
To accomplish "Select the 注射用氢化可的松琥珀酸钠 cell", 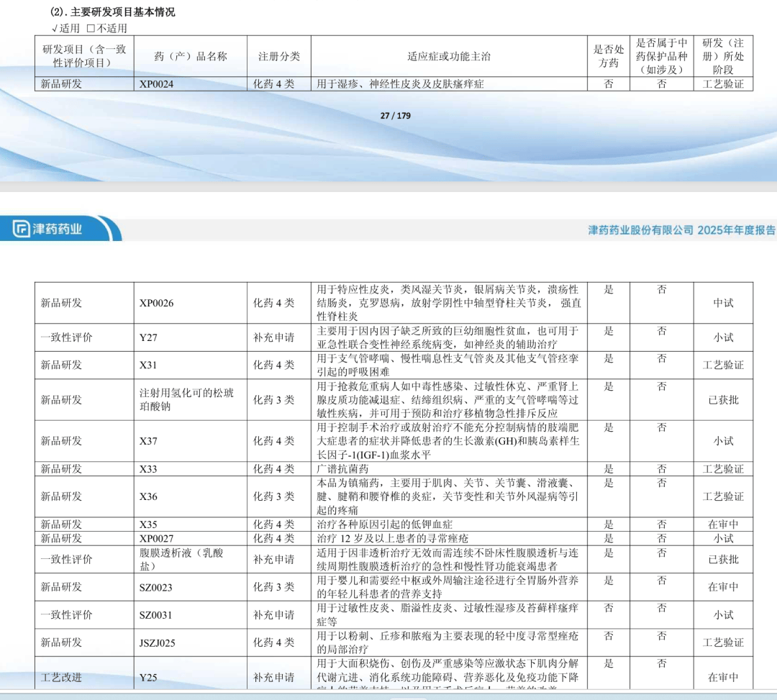I will (190, 399).
